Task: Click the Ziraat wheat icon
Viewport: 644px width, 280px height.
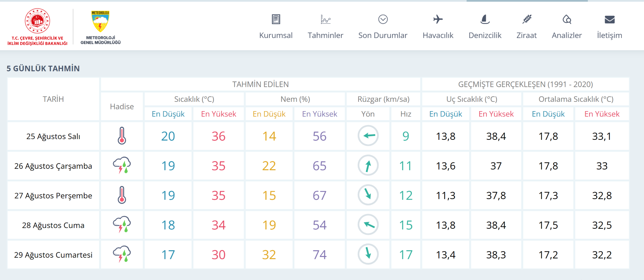Action: tap(527, 19)
